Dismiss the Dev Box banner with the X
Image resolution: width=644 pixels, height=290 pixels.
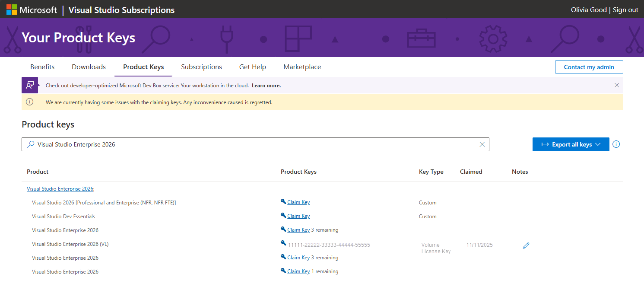pos(617,85)
